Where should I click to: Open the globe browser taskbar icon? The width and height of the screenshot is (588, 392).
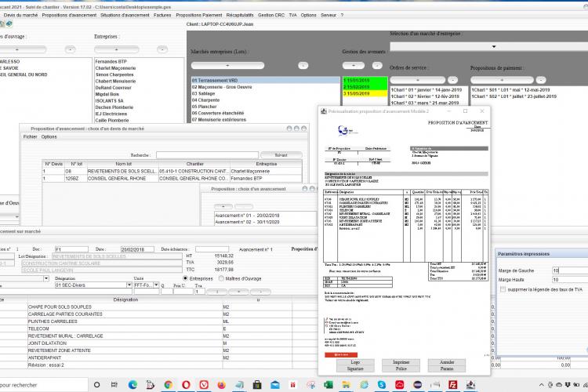click(364, 384)
